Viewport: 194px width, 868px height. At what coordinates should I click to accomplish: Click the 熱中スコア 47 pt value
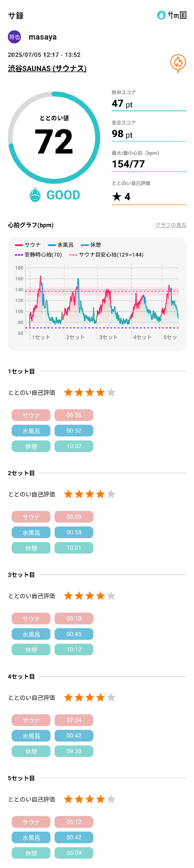[x=122, y=104]
